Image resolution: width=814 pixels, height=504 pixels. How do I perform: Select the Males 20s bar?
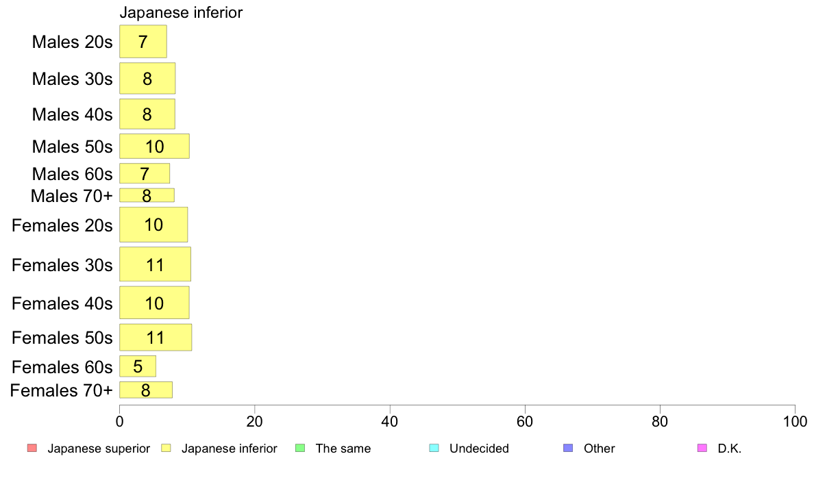point(143,42)
